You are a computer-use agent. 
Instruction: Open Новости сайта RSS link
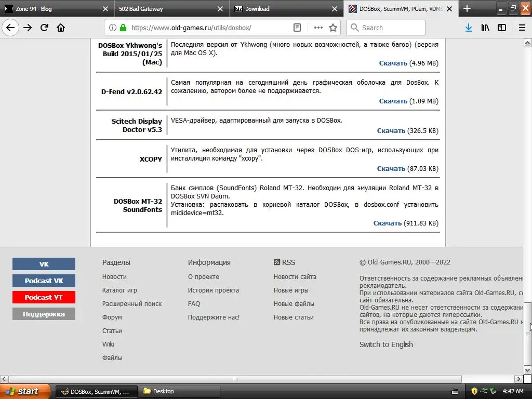coord(295,277)
